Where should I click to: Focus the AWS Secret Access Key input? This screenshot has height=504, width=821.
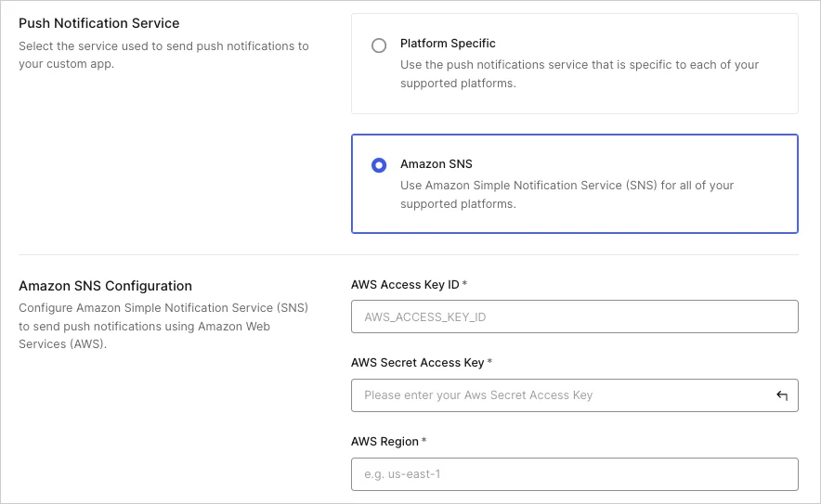(574, 395)
